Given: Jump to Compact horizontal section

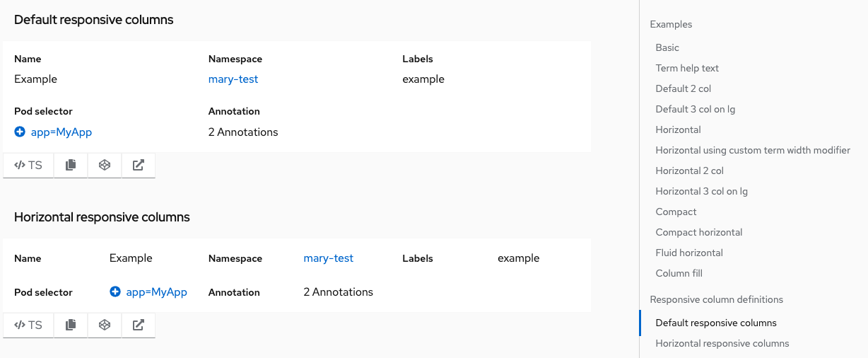Looking at the screenshot, I should 698,232.
